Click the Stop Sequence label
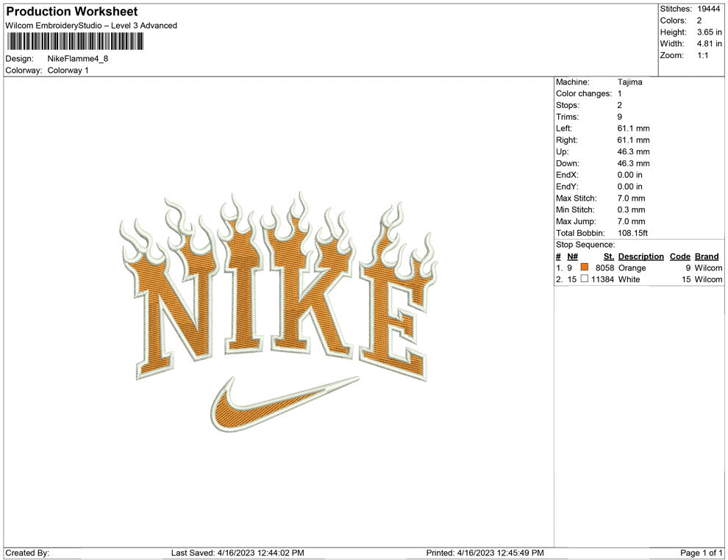This screenshot has height=560, width=728. (585, 245)
